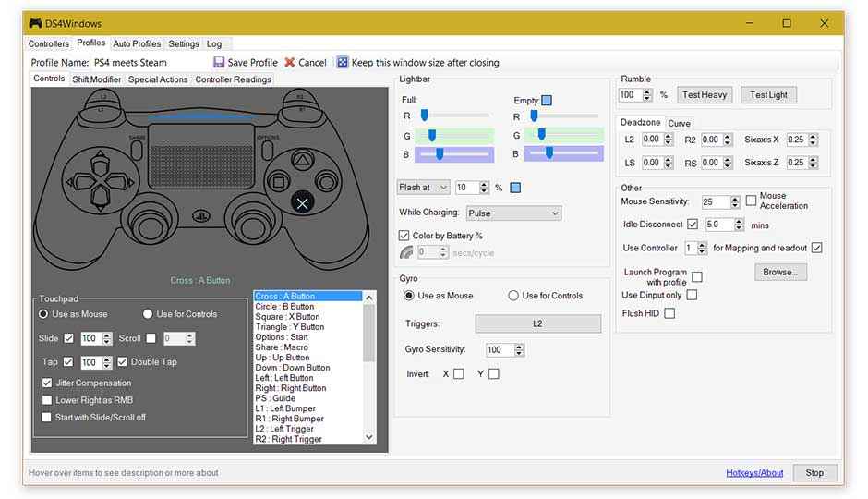Click the Save Profile floppy disk icon
The image size is (868, 499).
tap(219, 62)
